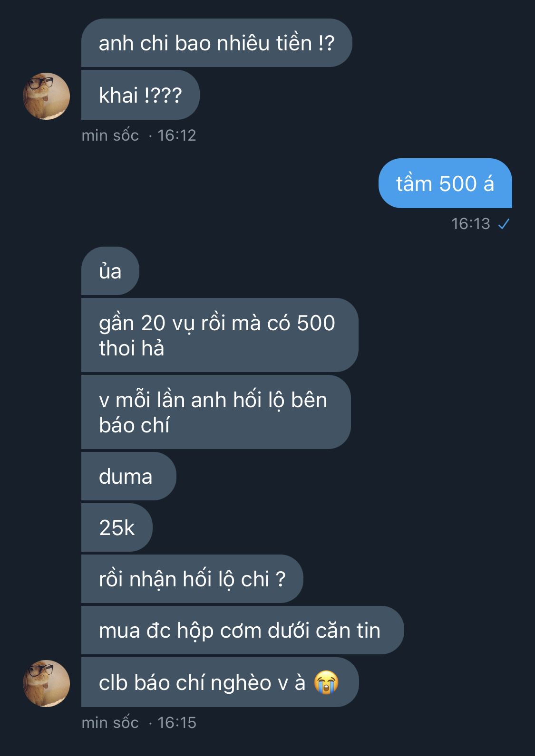This screenshot has width=535, height=756.
Task: Tap the crying emoji in last message
Action: coord(326,682)
